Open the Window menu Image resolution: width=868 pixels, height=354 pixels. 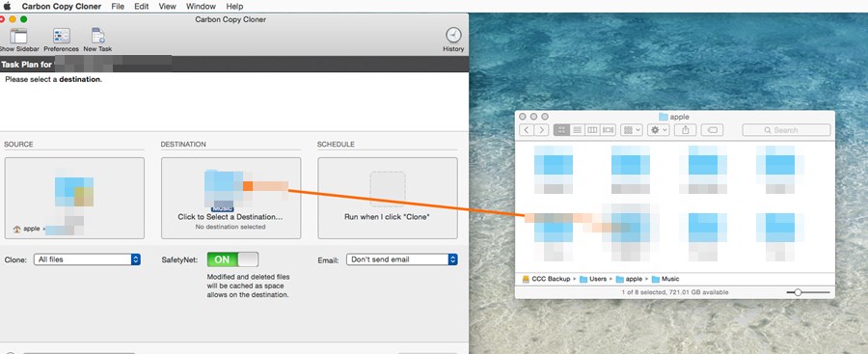coord(201,6)
